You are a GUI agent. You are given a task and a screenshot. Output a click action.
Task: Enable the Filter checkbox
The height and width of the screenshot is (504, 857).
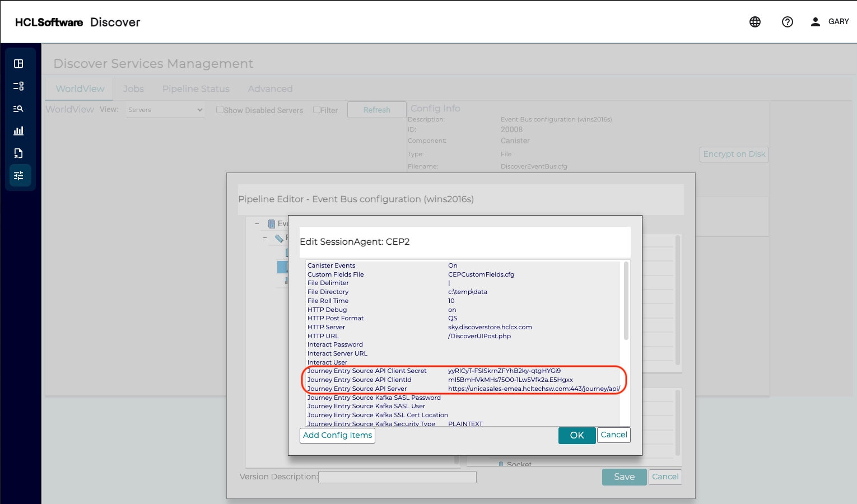pyautogui.click(x=316, y=110)
